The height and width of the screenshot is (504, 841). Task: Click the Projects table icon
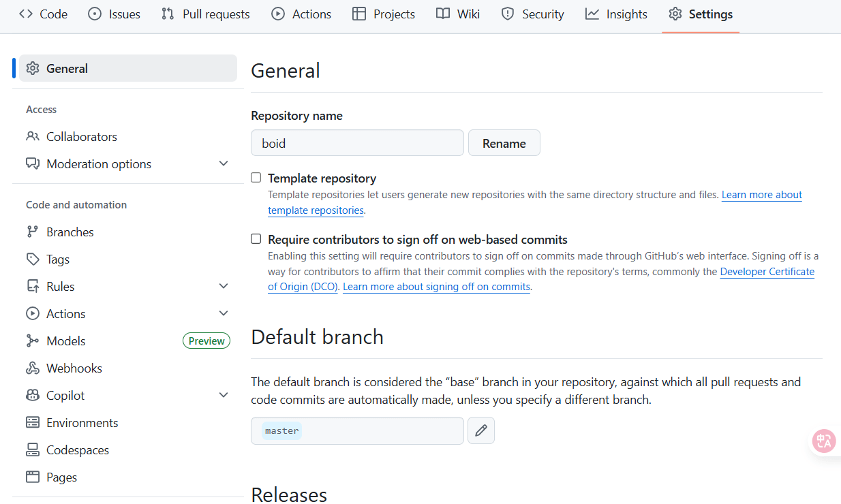(359, 14)
